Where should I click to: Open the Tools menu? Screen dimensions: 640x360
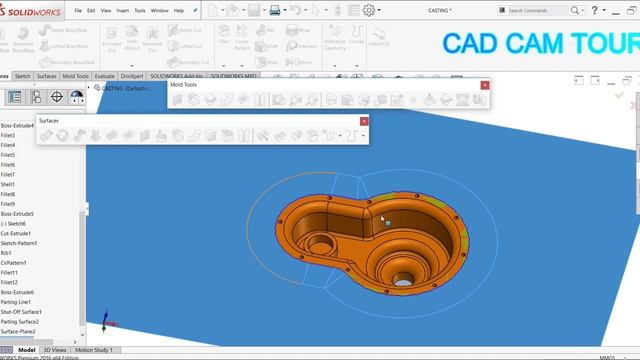140,11
